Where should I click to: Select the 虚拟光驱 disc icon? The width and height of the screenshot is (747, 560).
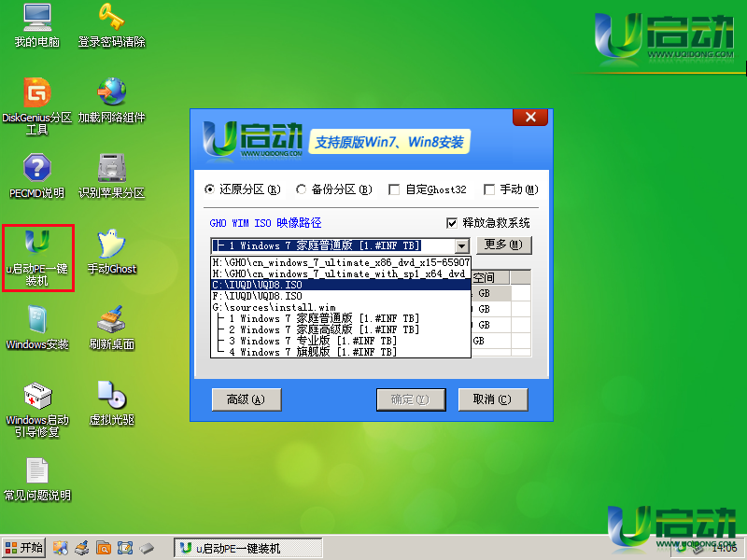111,403
